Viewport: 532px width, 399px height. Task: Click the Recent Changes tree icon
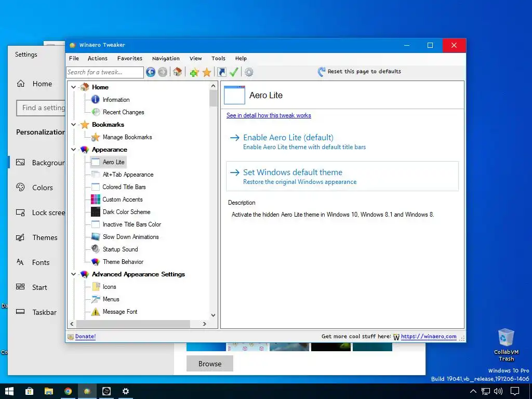pos(96,112)
